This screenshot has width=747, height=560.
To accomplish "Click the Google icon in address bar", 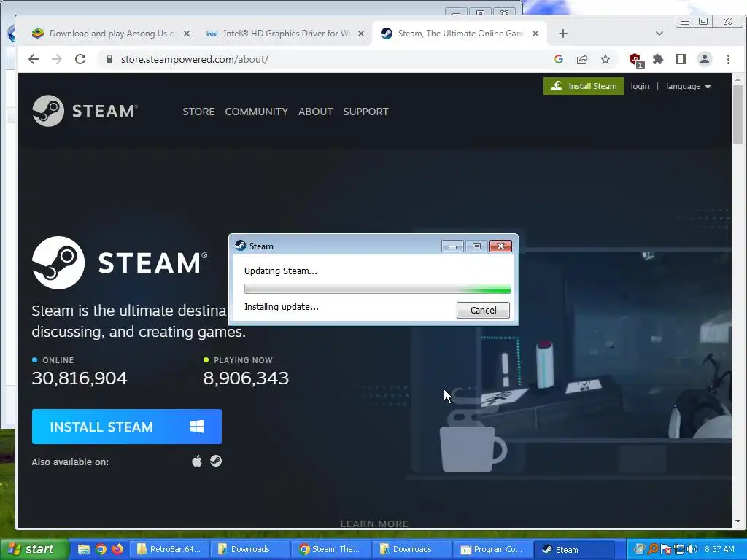I will coord(559,59).
